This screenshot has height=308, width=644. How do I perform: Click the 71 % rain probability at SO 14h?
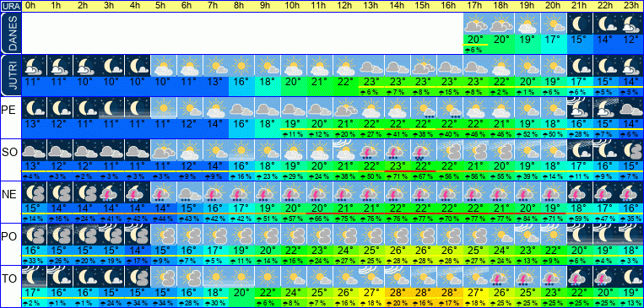pyautogui.click(x=398, y=176)
